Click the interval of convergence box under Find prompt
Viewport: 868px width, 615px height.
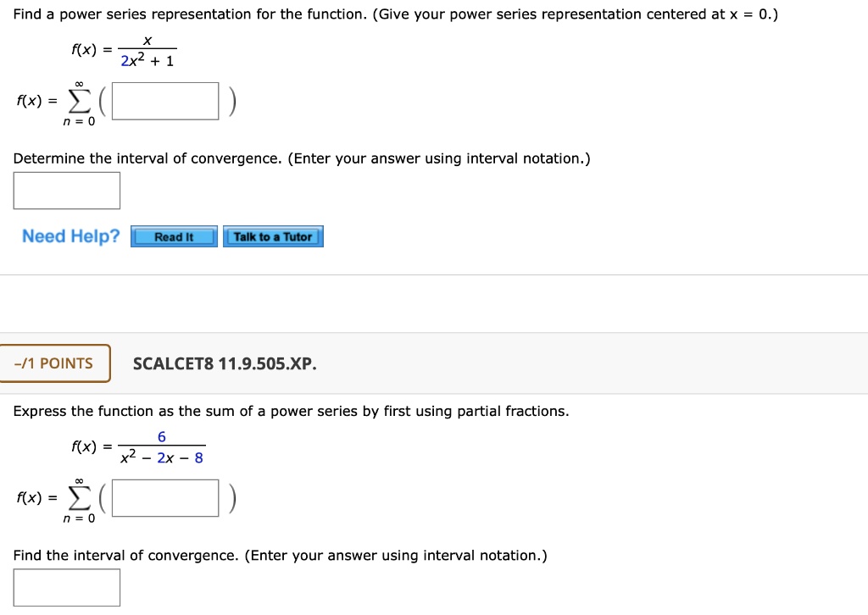click(66, 587)
